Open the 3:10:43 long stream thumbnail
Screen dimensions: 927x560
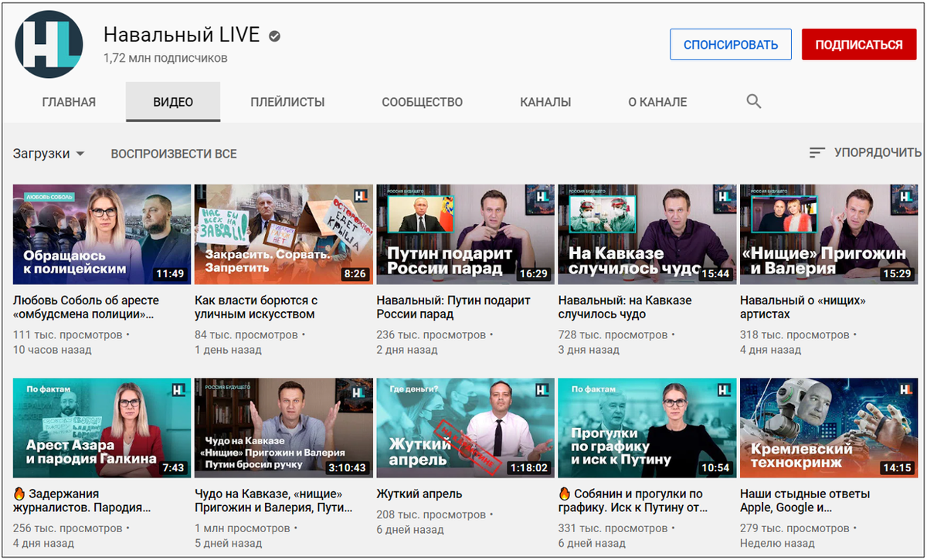click(x=284, y=428)
